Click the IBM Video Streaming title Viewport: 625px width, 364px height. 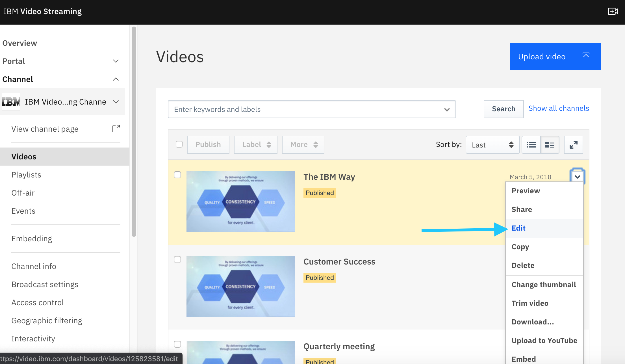point(42,11)
